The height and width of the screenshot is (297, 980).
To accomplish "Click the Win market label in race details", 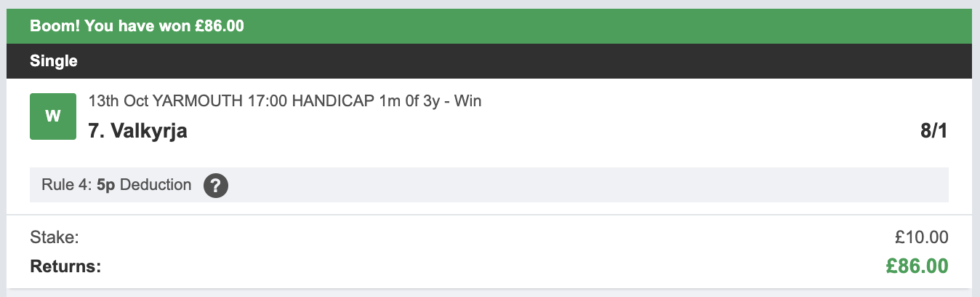I will point(467,101).
